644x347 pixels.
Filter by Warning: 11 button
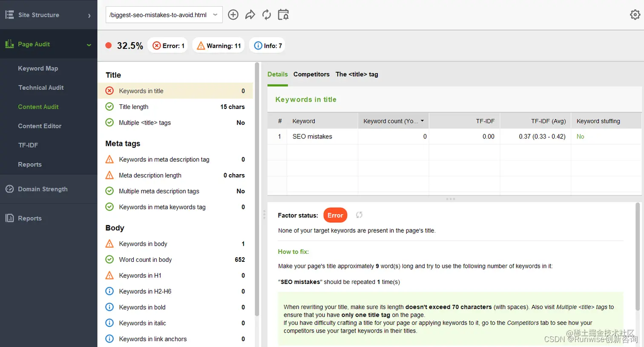tap(218, 46)
